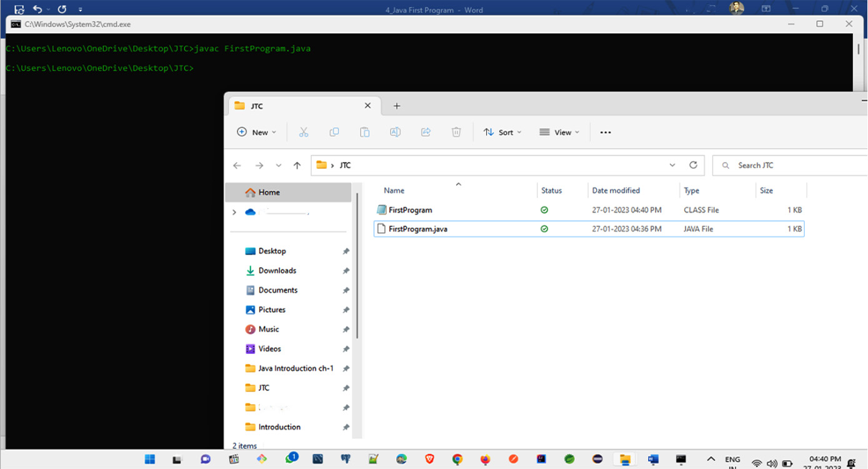
Task: Click the Delete trash bin icon
Action: (456, 132)
